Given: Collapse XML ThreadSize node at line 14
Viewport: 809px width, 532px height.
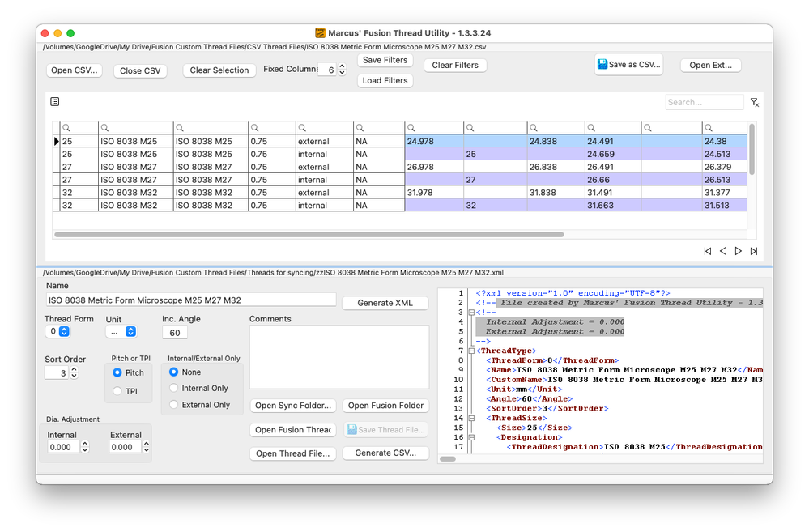Looking at the screenshot, I should point(471,418).
